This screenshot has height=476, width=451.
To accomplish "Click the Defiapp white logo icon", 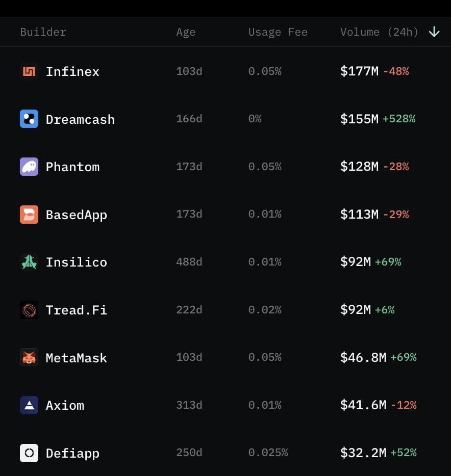I will (x=29, y=453).
